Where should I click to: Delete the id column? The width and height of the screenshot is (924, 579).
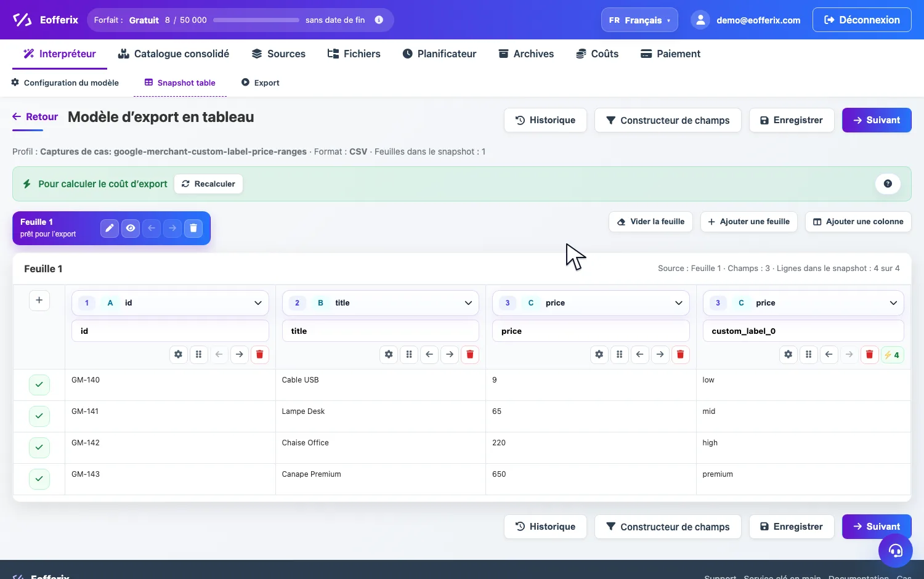(x=259, y=354)
